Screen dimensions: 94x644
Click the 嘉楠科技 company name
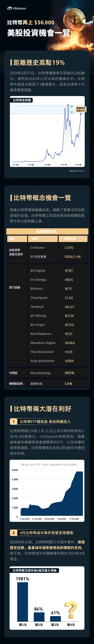(x=36, y=383)
